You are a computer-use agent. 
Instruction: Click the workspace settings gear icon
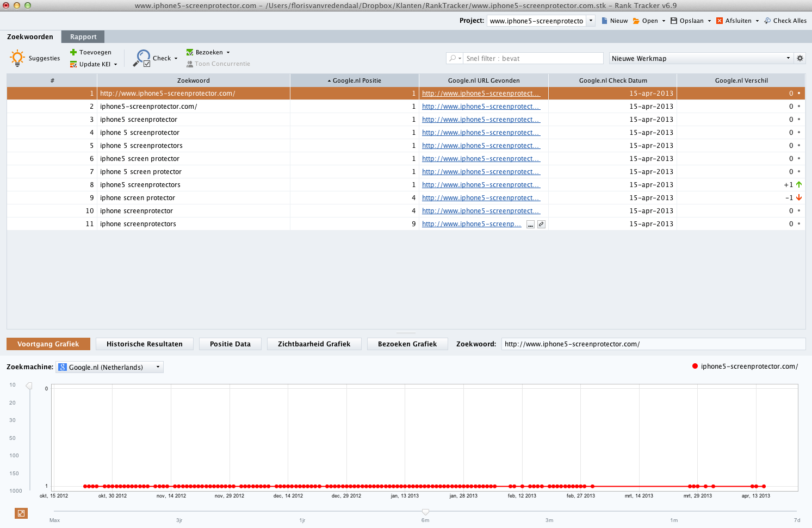pos(799,58)
